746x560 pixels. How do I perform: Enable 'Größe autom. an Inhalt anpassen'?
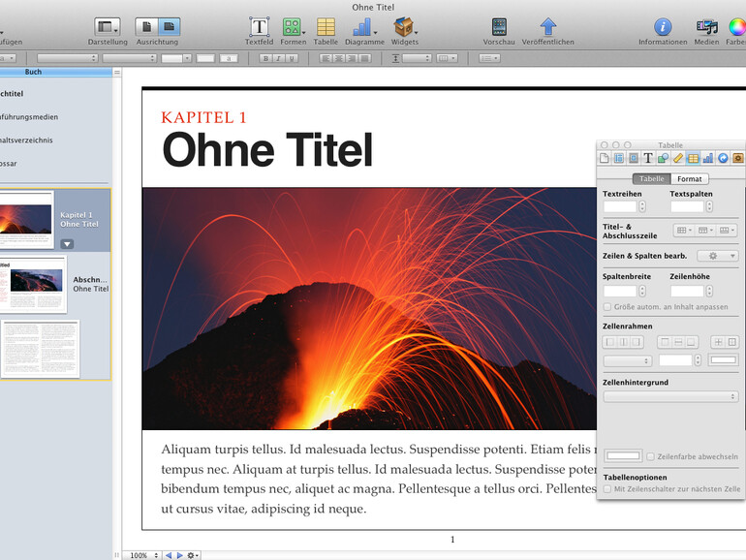pos(607,307)
